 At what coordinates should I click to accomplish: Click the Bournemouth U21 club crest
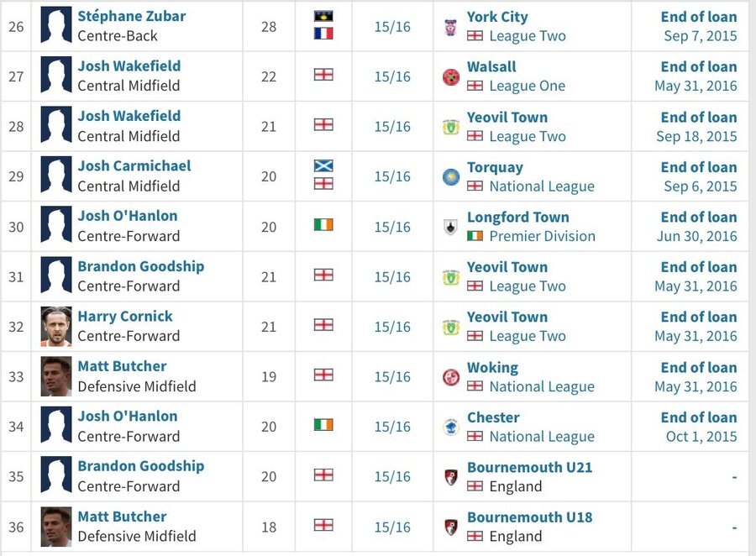(451, 477)
